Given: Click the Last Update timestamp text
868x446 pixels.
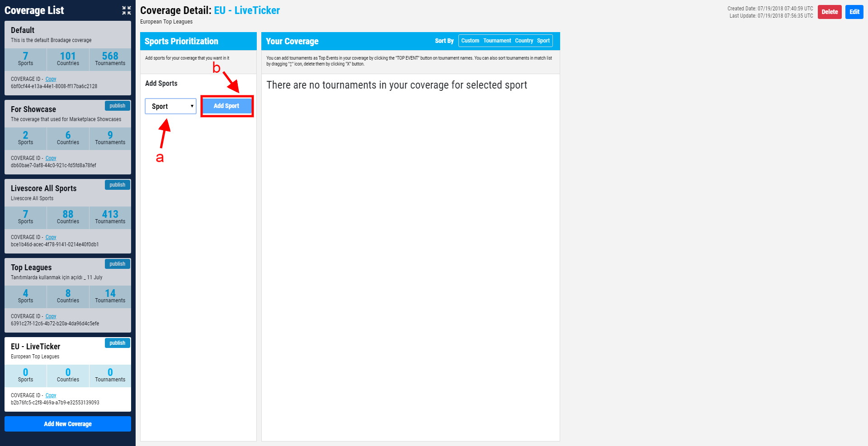Looking at the screenshot, I should point(771,16).
